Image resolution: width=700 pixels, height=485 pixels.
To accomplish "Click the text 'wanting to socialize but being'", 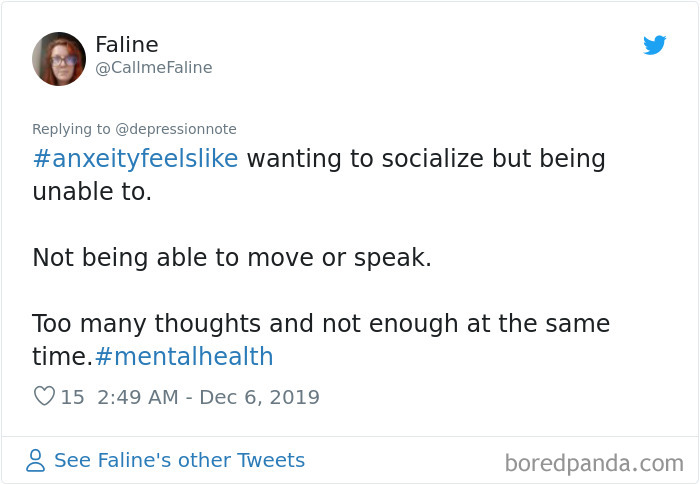I will 425,159.
